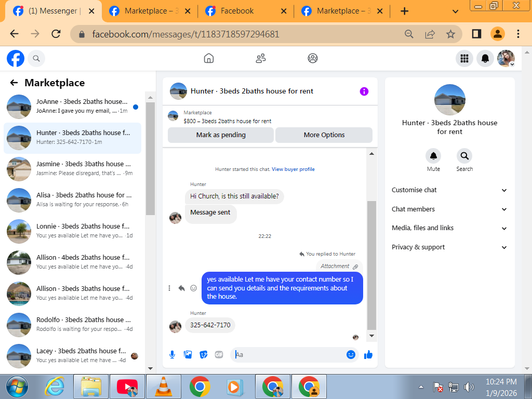The height and width of the screenshot is (399, 532).
Task: Click the Facebook logo icon
Action: pos(16,58)
